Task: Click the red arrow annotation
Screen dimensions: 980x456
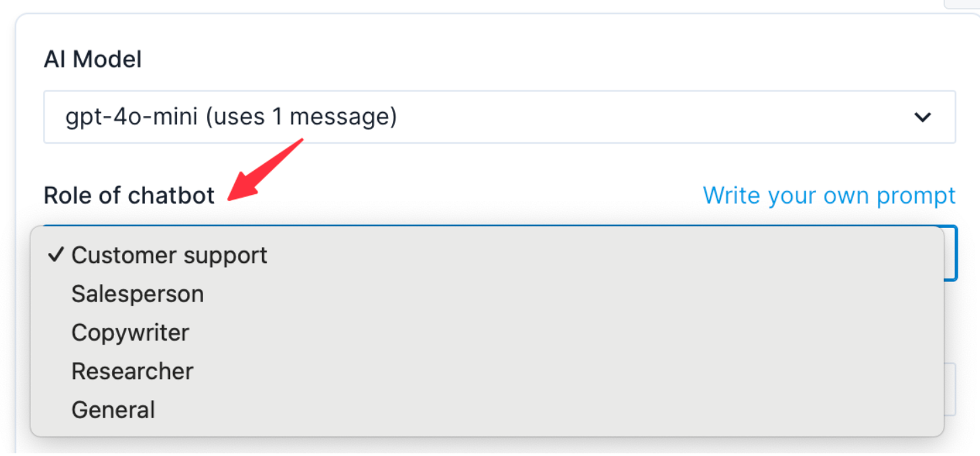Action: tap(267, 169)
